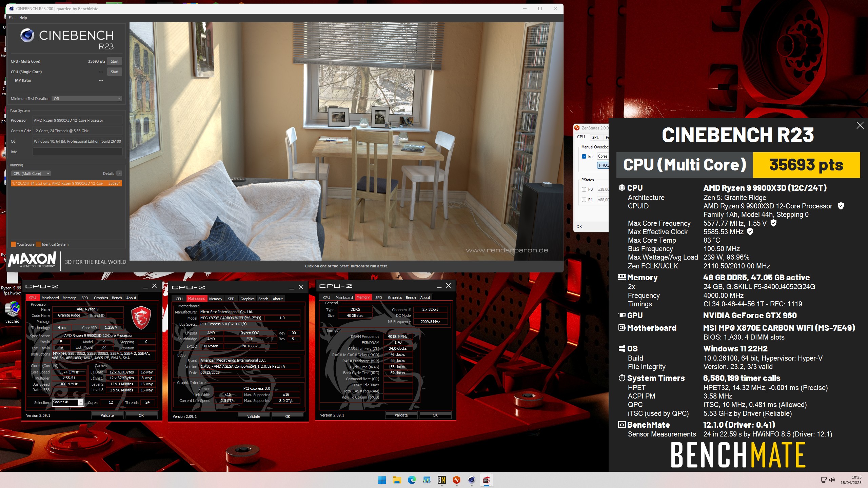Open the vecchio desktop shortcut icon
Viewport: 868px width, 488px height.
point(12,312)
